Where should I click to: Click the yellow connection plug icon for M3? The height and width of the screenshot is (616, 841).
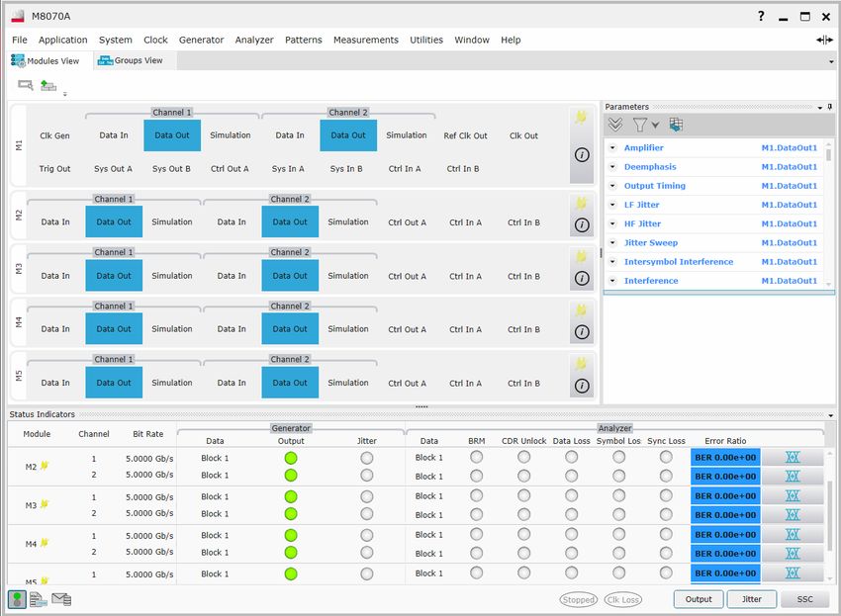coord(581,257)
